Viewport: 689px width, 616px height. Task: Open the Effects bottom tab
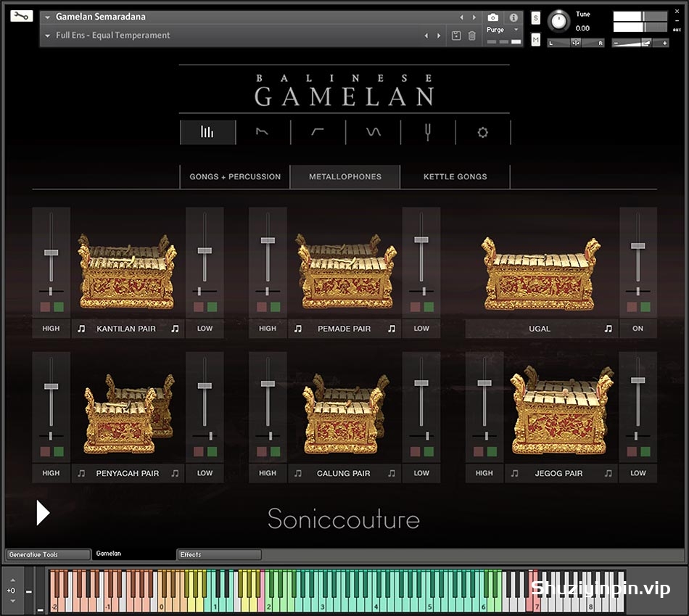219,554
